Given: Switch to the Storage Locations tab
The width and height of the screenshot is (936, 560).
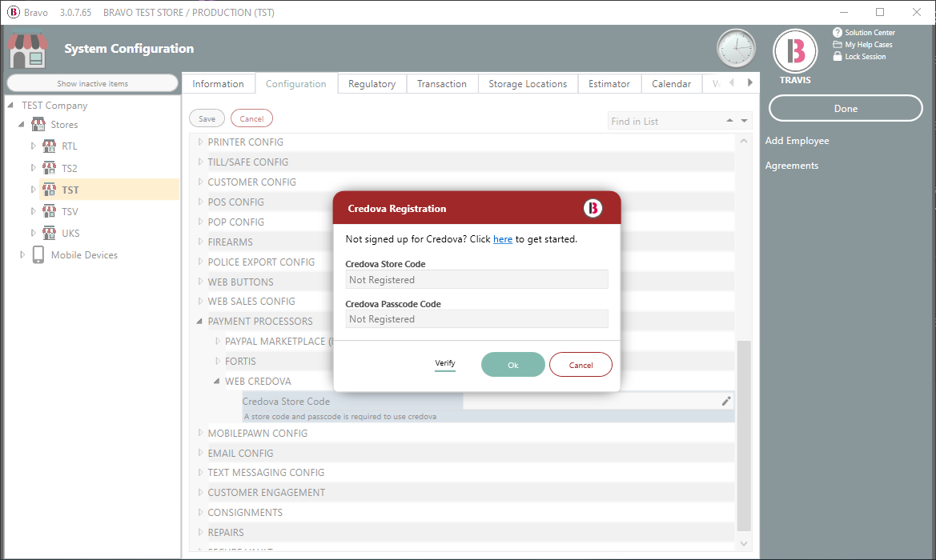Looking at the screenshot, I should pyautogui.click(x=528, y=84).
